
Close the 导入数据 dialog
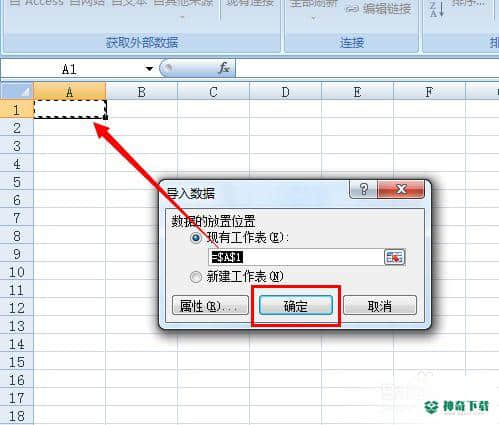tap(401, 189)
